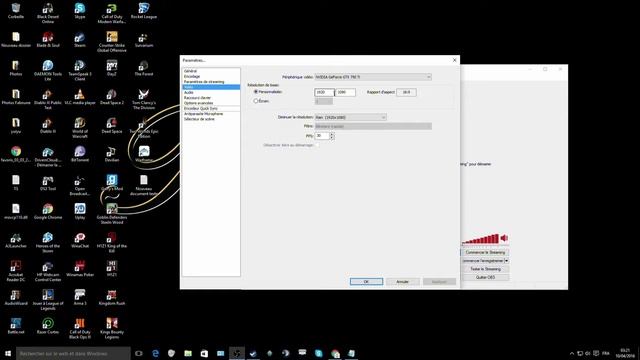Click the Windows taskbar search box
The height and width of the screenshot is (360, 640).
click(x=73, y=353)
